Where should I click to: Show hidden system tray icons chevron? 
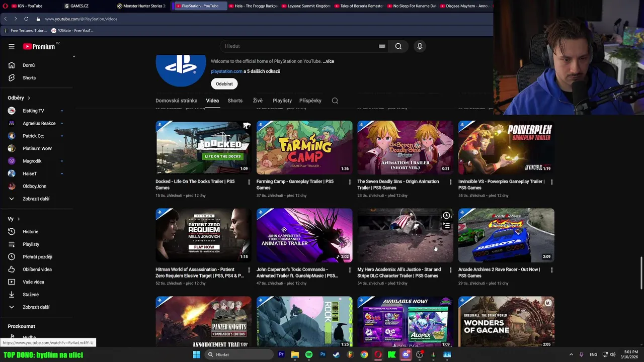571,354
